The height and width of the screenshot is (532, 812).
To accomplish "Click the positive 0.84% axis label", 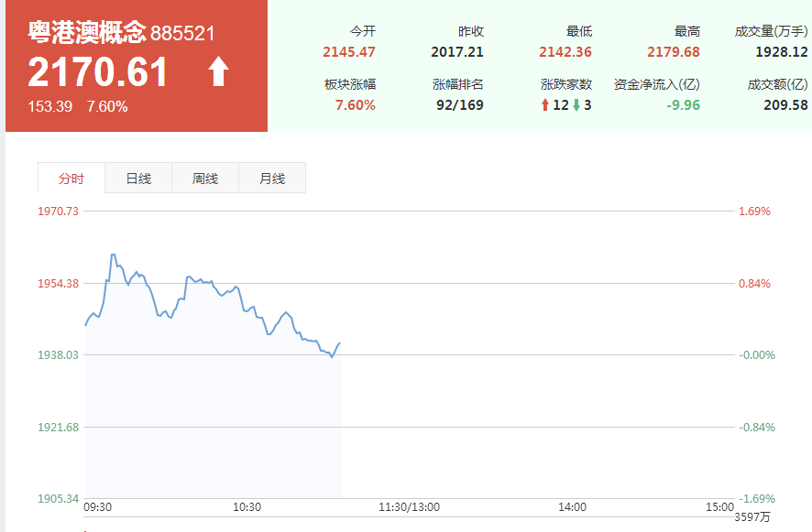I will pos(754,284).
